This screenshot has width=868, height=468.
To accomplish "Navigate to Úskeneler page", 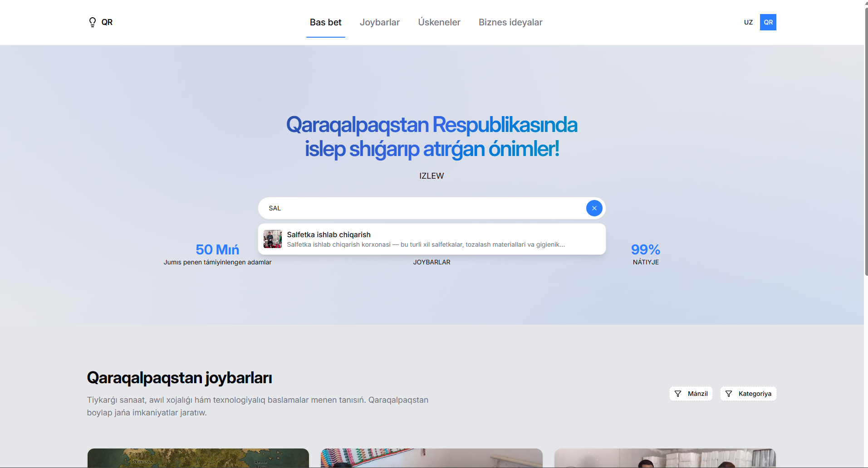I will 439,22.
